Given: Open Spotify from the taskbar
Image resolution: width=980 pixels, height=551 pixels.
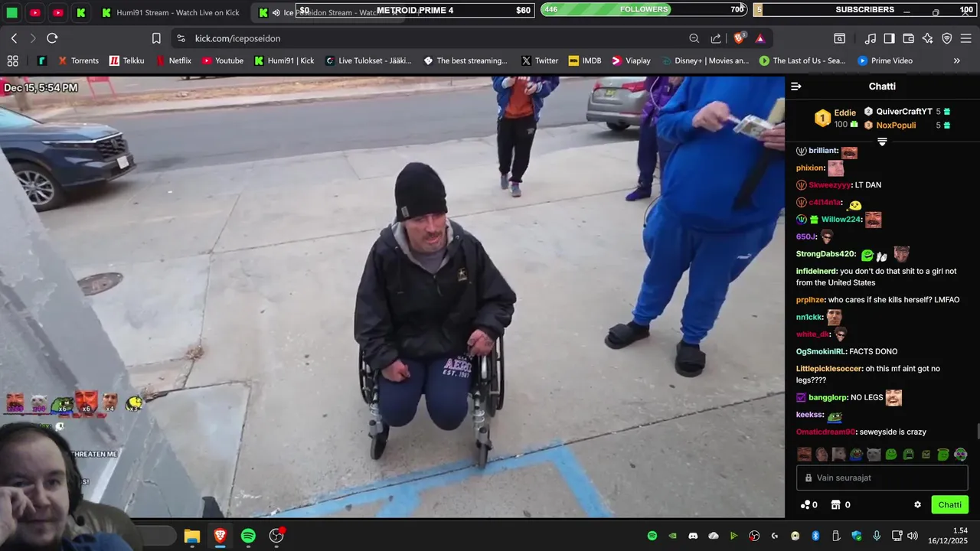Looking at the screenshot, I should [x=248, y=536].
